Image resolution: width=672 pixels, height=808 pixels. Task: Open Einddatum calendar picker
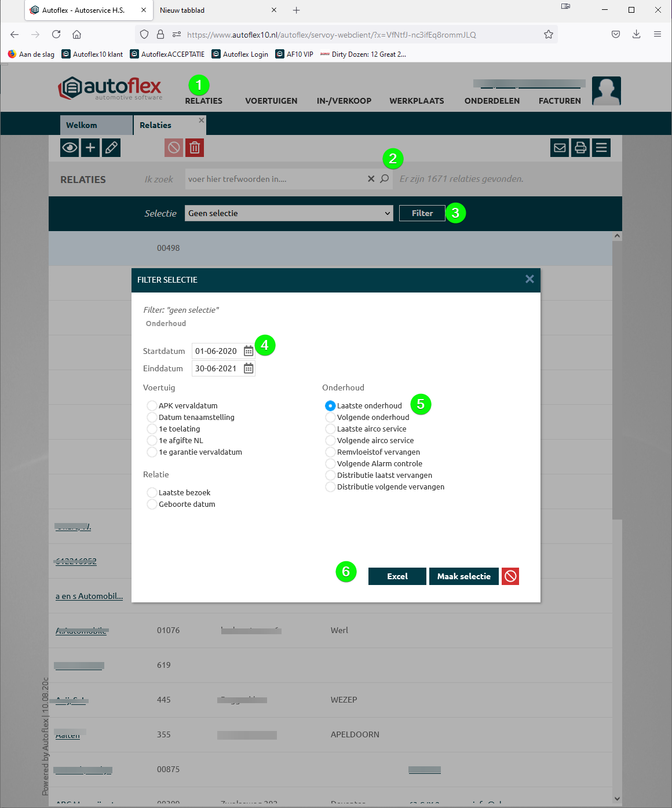[x=249, y=368]
